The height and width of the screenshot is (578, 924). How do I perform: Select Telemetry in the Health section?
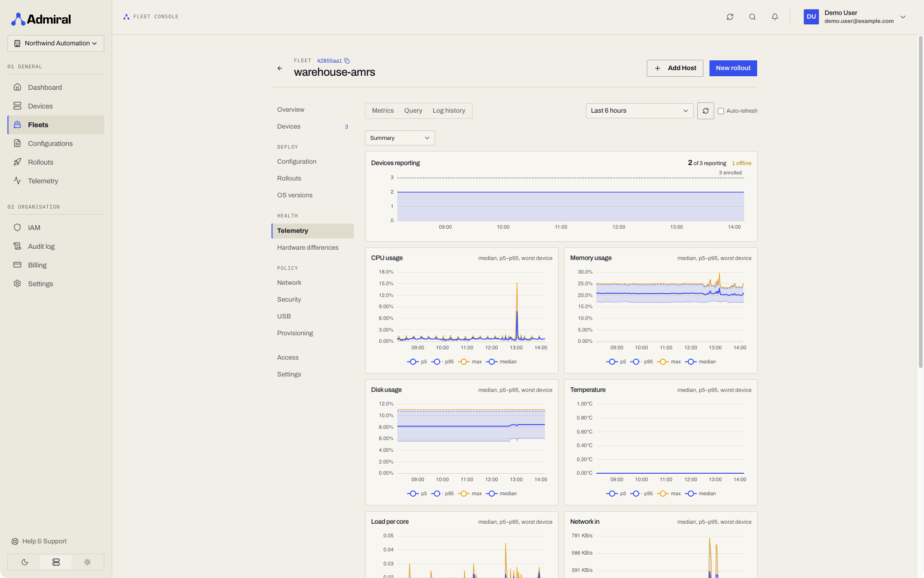(x=312, y=231)
